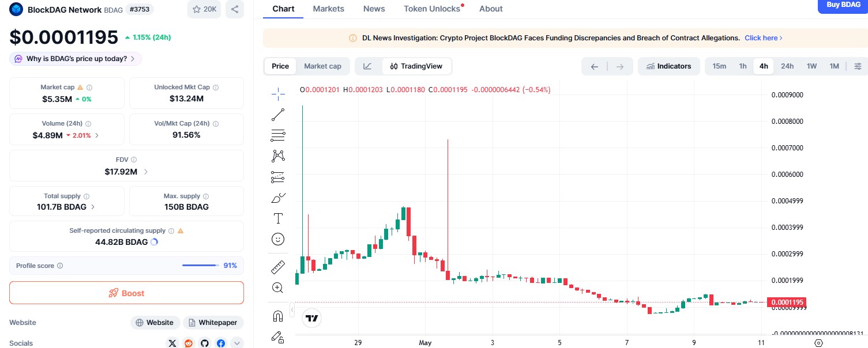Screen dimensions: 868x348
Task: Select the XABCD pattern tool
Action: click(x=278, y=156)
